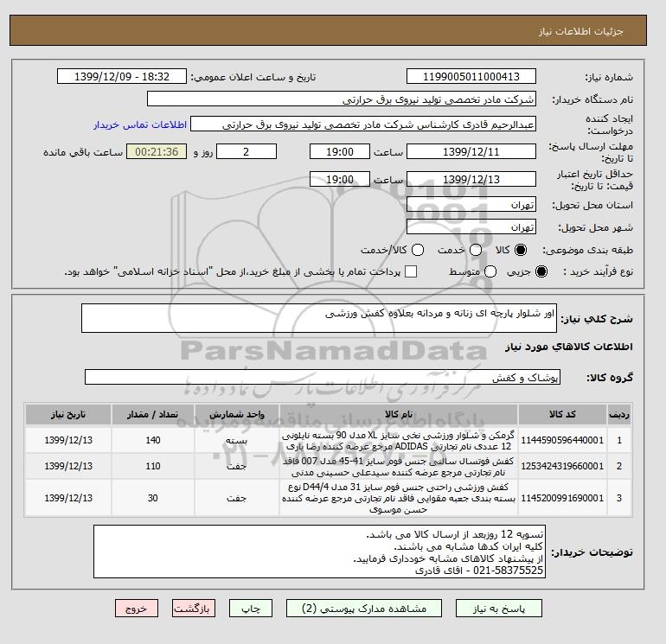Image resolution: width=666 pixels, height=644 pixels.
Task: Click the اطلاعات کالاهای مورد نیاز section heading
Action: 569,347
